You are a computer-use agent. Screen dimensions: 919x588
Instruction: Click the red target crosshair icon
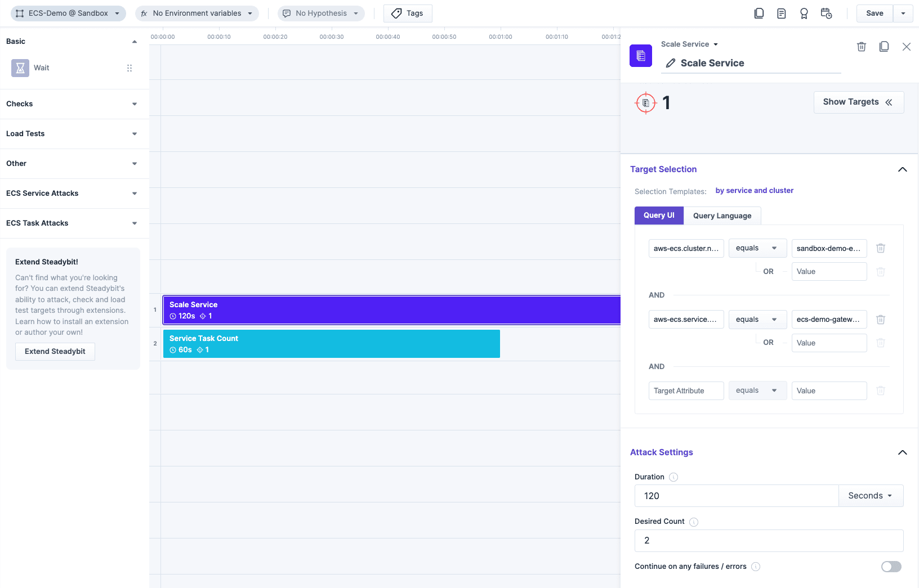[x=645, y=102]
